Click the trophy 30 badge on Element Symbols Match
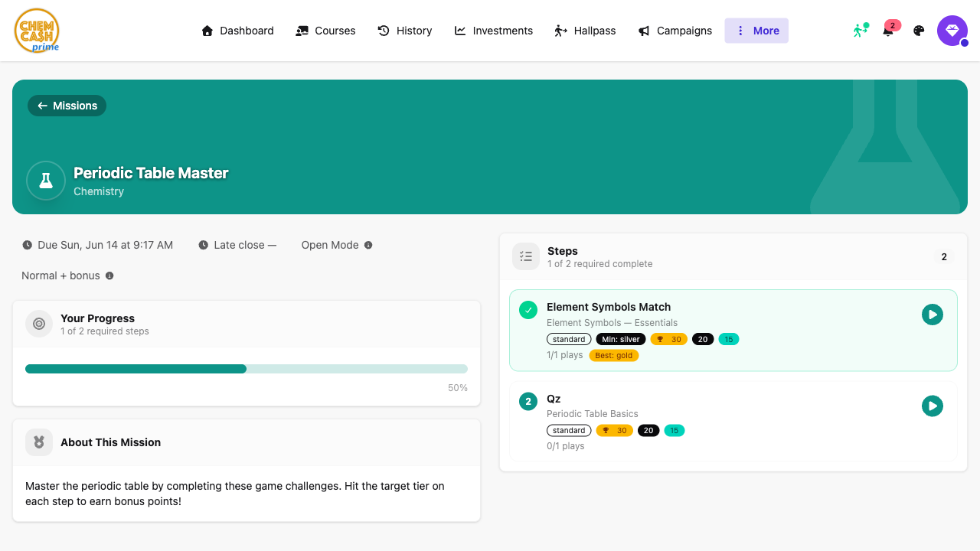The image size is (980, 551). tap(669, 339)
